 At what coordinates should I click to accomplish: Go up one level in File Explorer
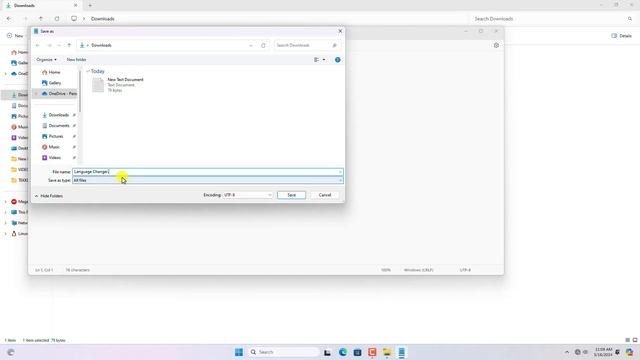pyautogui.click(x=41, y=19)
